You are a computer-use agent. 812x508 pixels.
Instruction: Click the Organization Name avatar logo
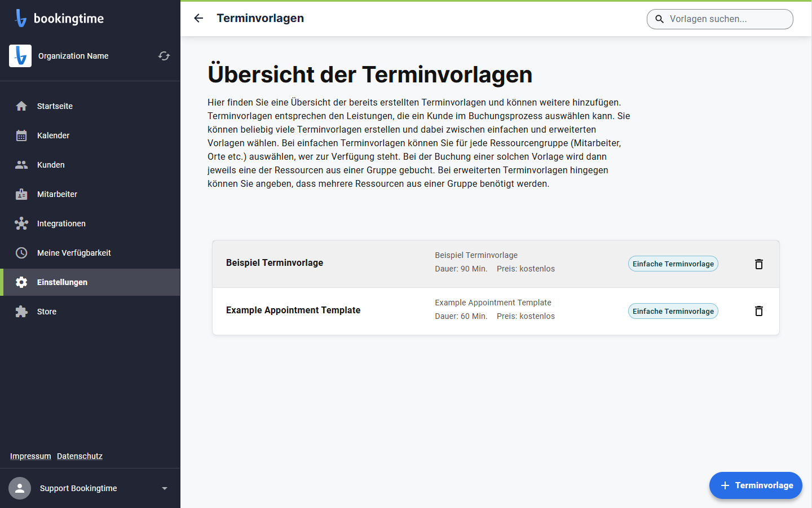tap(20, 56)
